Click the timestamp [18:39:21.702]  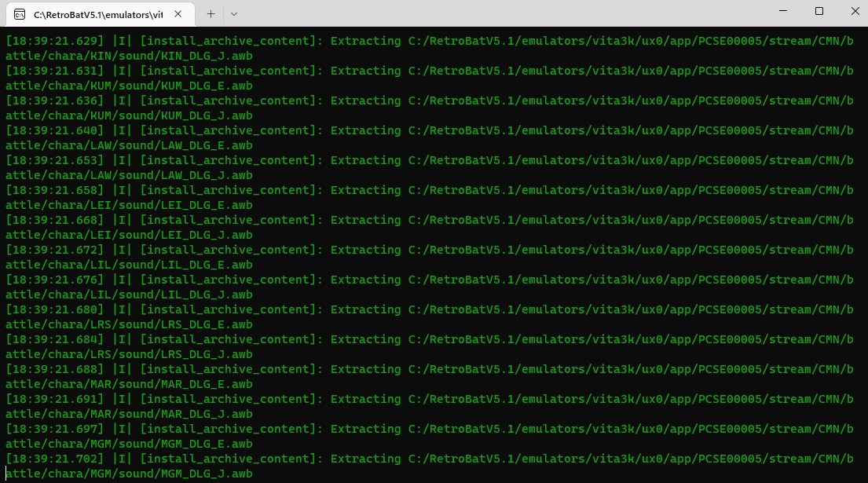(x=55, y=459)
